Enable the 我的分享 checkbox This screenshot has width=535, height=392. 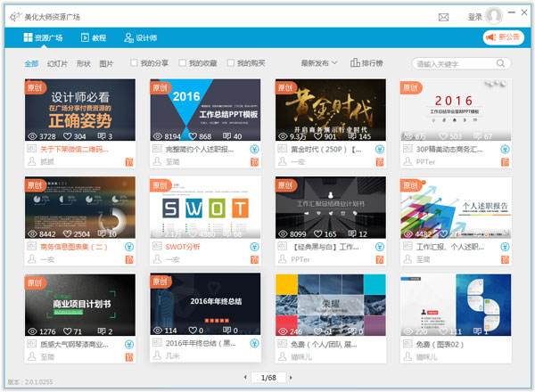tap(135, 64)
